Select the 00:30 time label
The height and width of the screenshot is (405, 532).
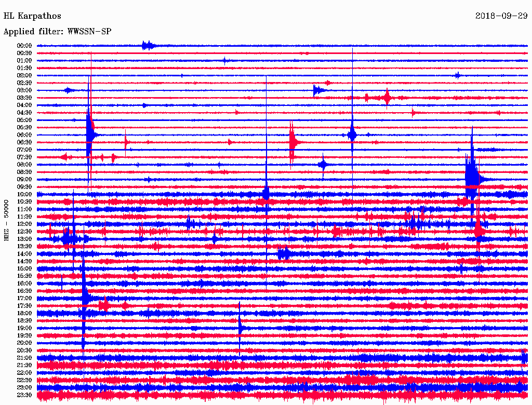[x=24, y=53]
